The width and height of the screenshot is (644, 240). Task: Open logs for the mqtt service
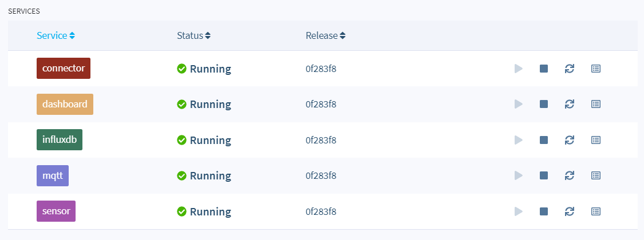tap(596, 175)
